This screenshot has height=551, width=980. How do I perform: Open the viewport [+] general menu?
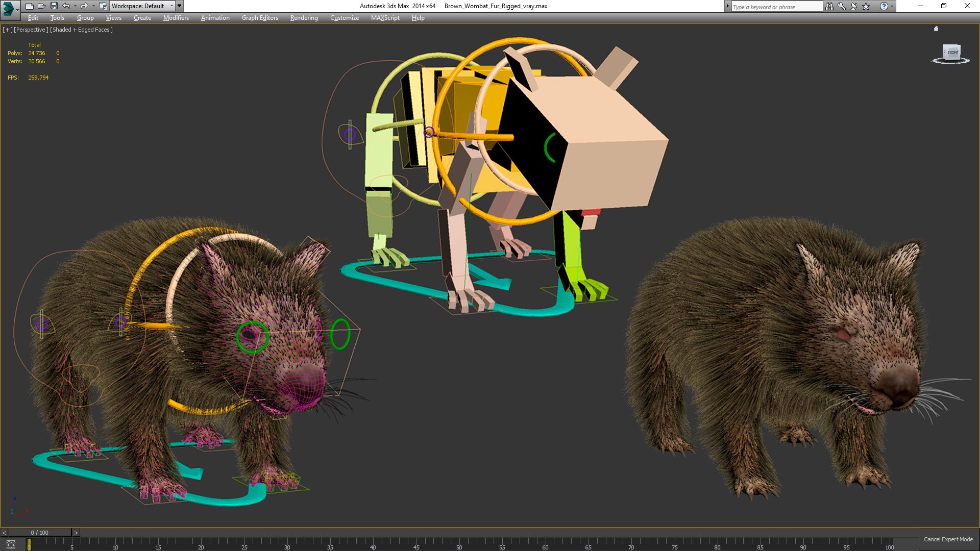point(7,30)
